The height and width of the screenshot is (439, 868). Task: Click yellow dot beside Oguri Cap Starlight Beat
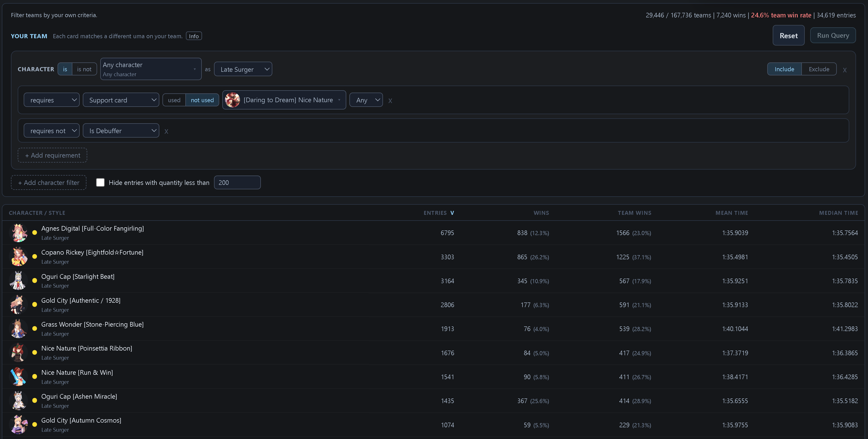click(34, 280)
